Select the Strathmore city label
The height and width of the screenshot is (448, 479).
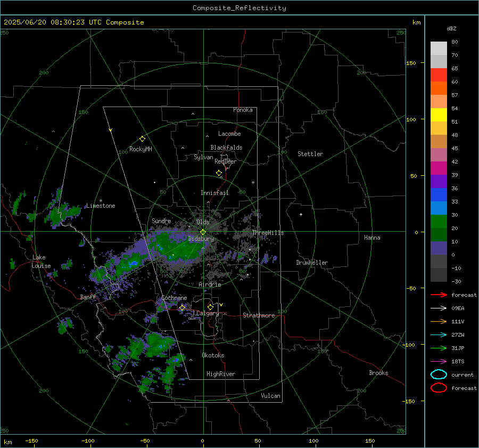coord(259,315)
